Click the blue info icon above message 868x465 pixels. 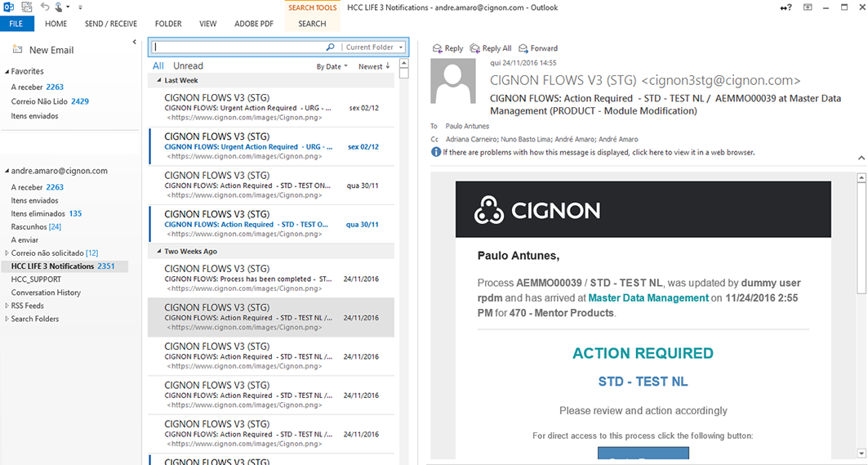tap(436, 152)
